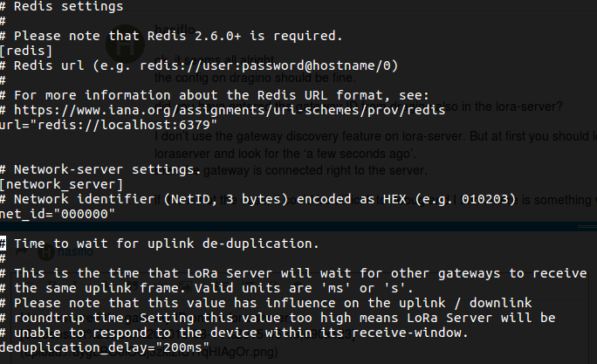Click the small hasiflo avatar near the cursor line
This screenshot has height=364, width=597.
46,252
